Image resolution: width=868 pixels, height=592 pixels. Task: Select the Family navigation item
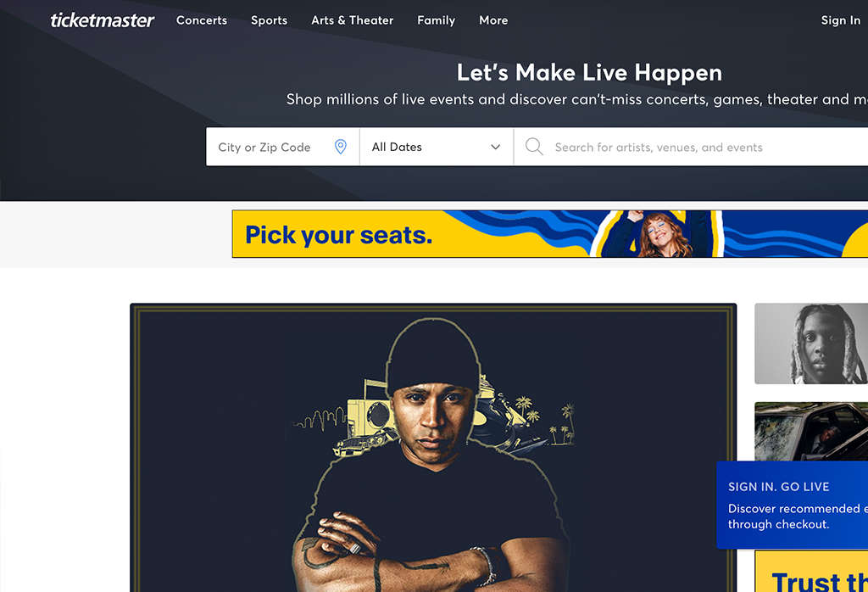[x=437, y=20]
